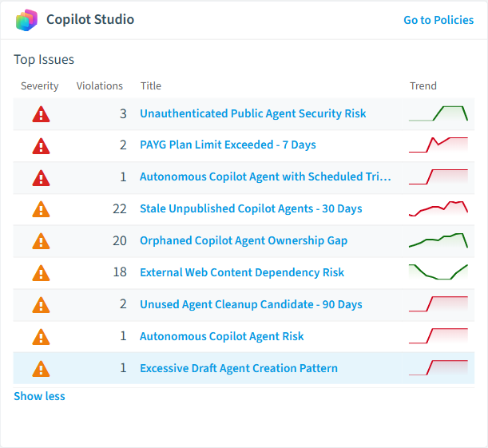This screenshot has width=488, height=448.
Task: Click orange warning icon for Stale Unpublished Agents
Action: click(41, 209)
